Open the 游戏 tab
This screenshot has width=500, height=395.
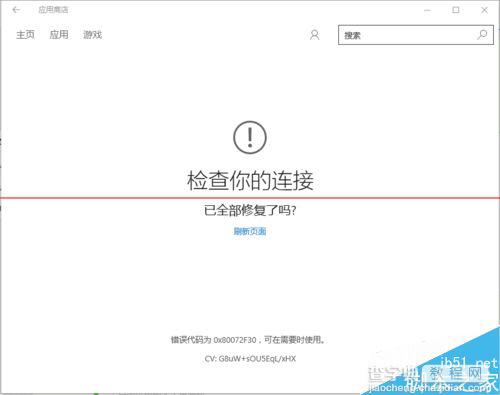[x=92, y=34]
